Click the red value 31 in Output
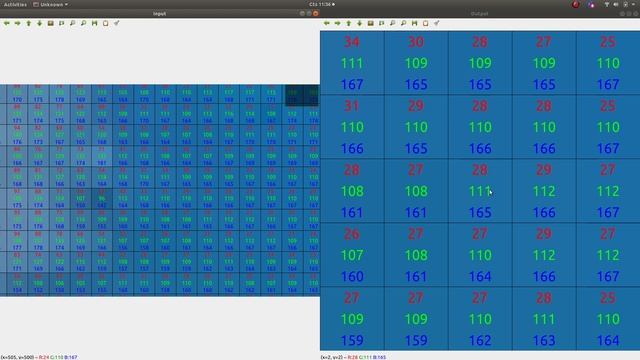640x360 pixels. pyautogui.click(x=352, y=106)
